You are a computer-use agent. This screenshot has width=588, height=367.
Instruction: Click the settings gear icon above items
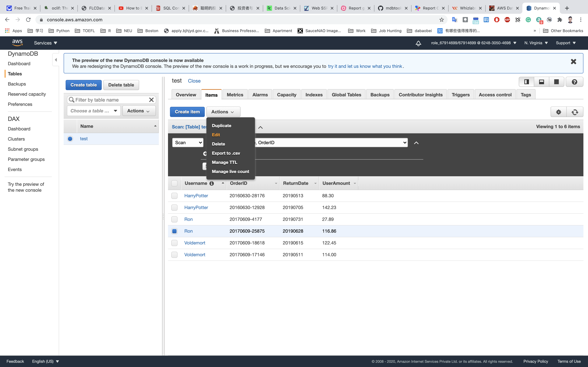[558, 112]
